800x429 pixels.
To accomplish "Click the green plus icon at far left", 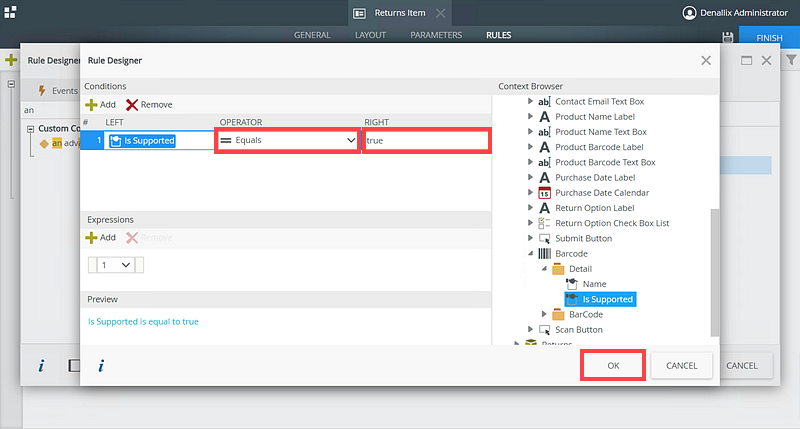I will 10,60.
